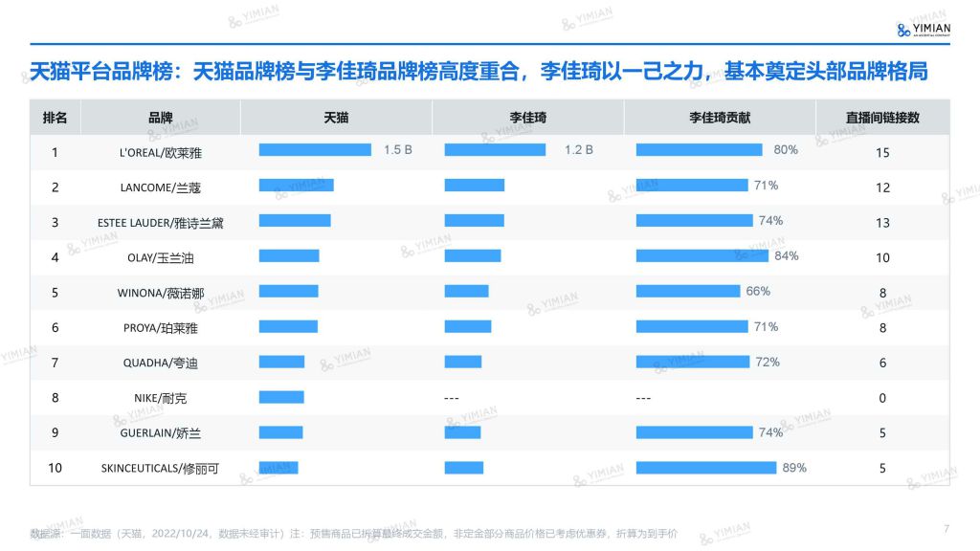
Task: Select brand name QUADHA/夸迪
Action: [161, 363]
